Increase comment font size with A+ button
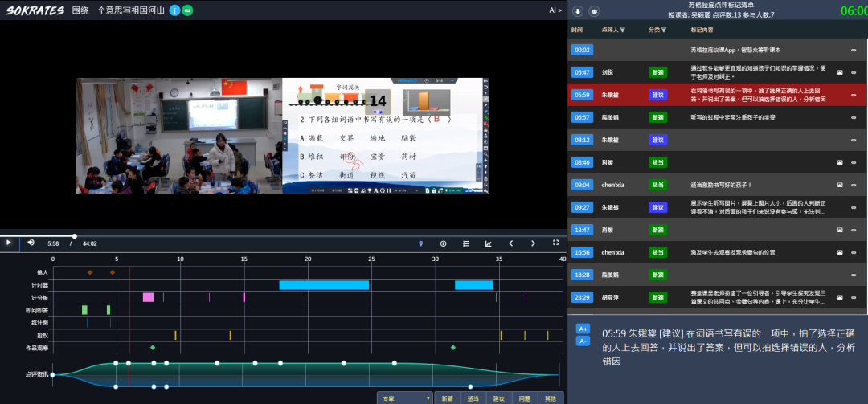Viewport: 868px width, 404px height. (583, 329)
